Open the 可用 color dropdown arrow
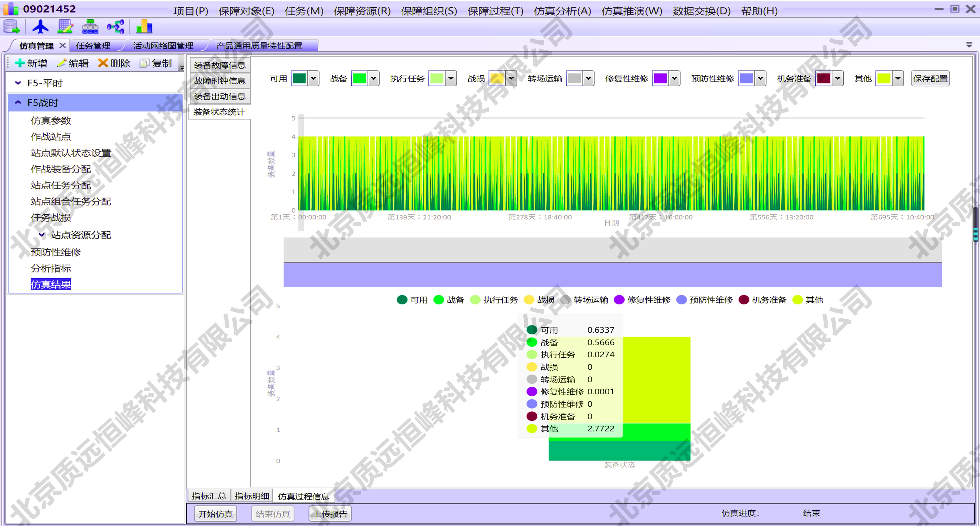The image size is (980, 526). point(314,79)
